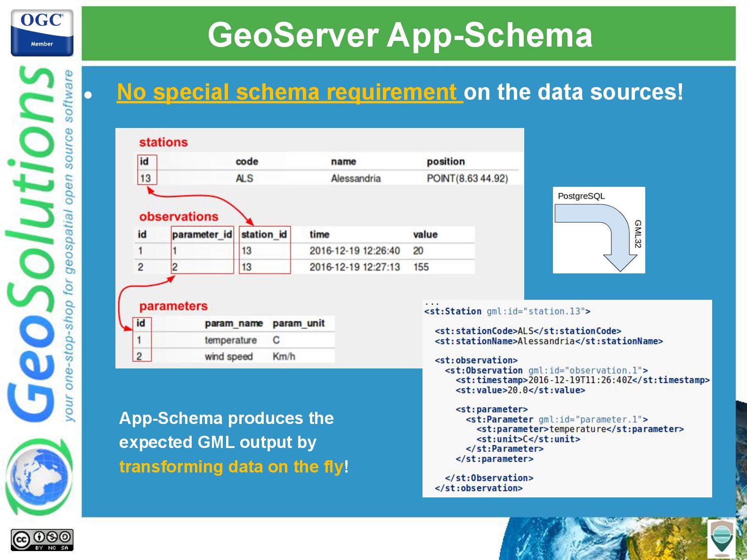The width and height of the screenshot is (747, 560).
Task: Click the time cell '2016-12-19 12:26:40'
Action: click(x=355, y=251)
